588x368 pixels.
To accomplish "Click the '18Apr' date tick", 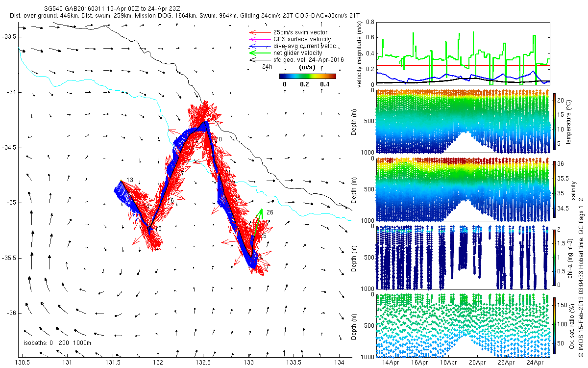I will pyautogui.click(x=448, y=363).
